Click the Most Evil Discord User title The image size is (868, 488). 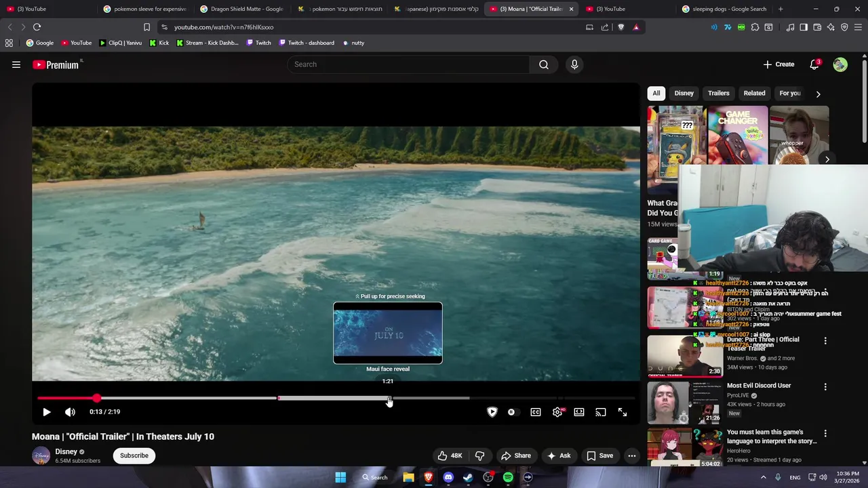[x=759, y=386]
